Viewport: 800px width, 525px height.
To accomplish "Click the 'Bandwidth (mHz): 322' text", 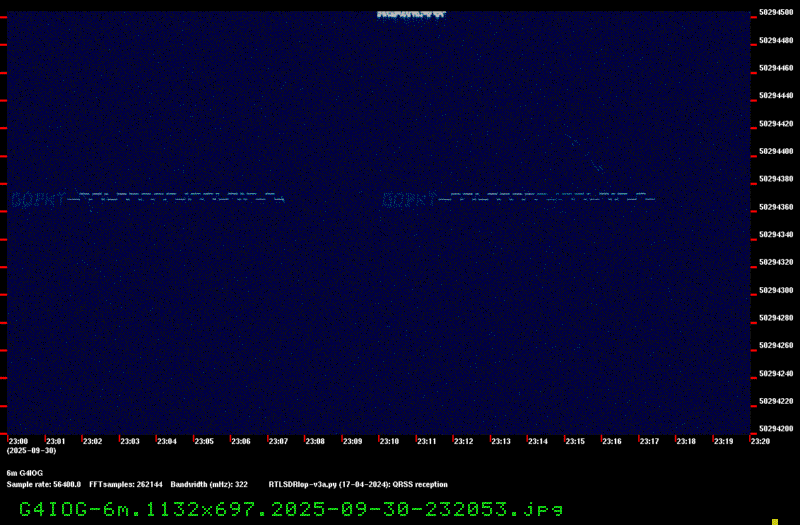I will (209, 484).
